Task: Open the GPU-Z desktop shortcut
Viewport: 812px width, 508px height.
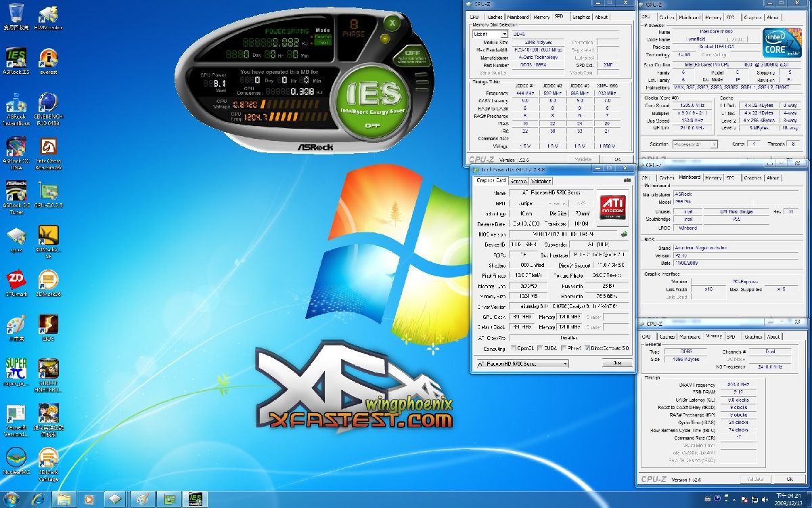Action: (48, 195)
